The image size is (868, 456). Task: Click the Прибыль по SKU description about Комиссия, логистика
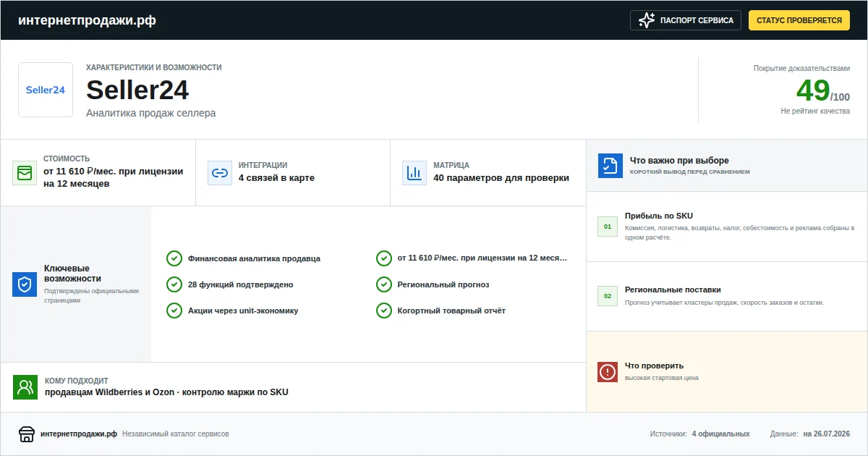click(740, 232)
